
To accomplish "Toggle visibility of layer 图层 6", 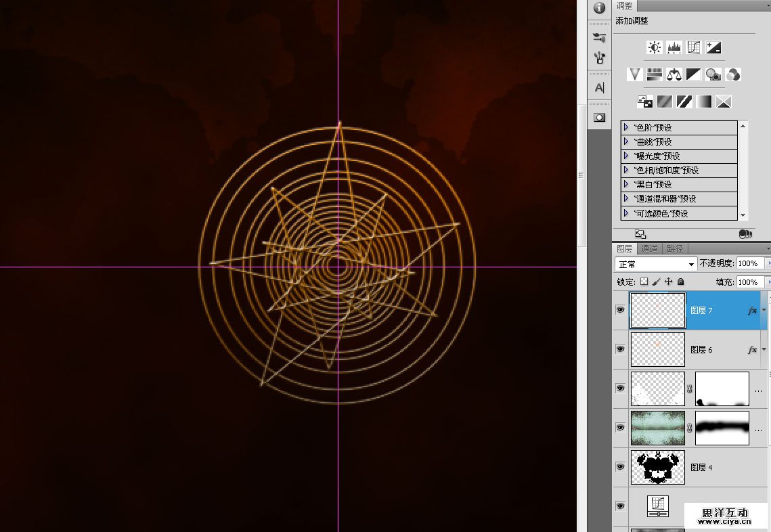I will click(620, 349).
